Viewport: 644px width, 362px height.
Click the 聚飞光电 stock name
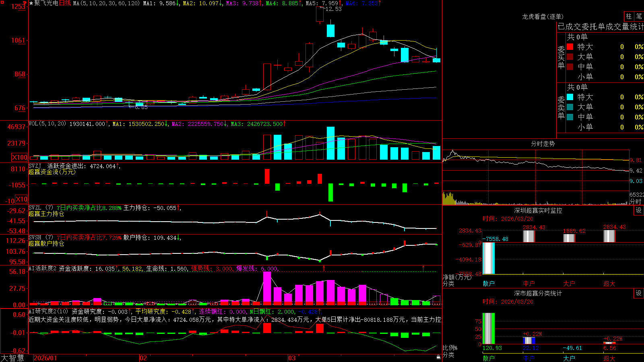[x=46, y=3]
